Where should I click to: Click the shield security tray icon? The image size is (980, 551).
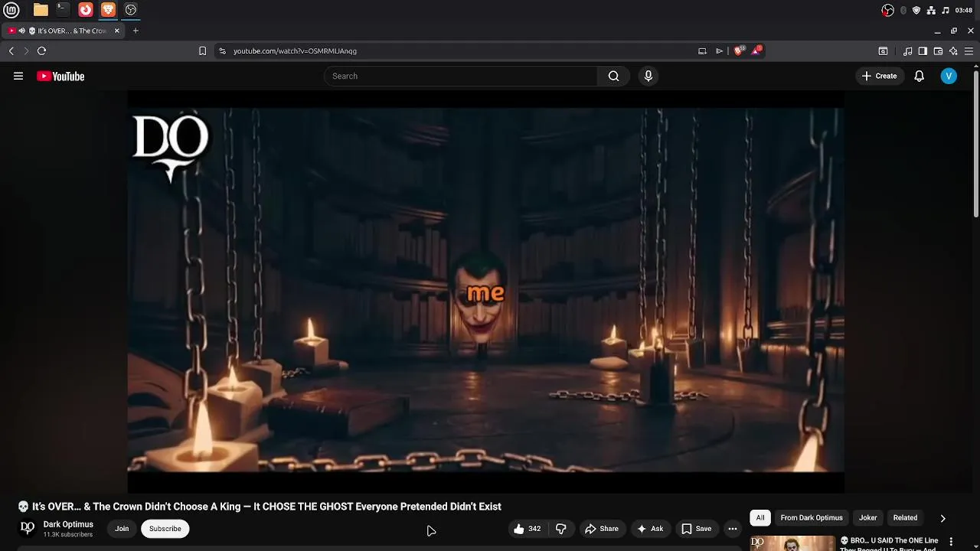click(x=916, y=10)
